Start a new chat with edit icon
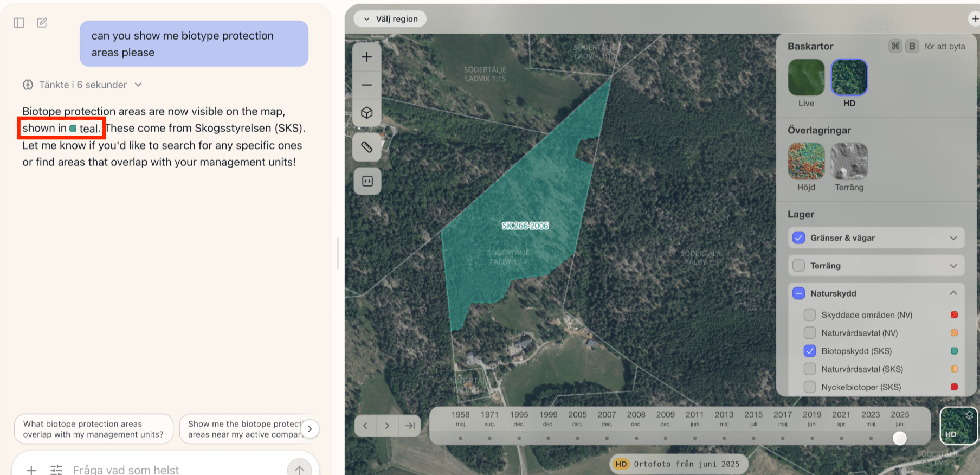The image size is (980, 475). 42,23
